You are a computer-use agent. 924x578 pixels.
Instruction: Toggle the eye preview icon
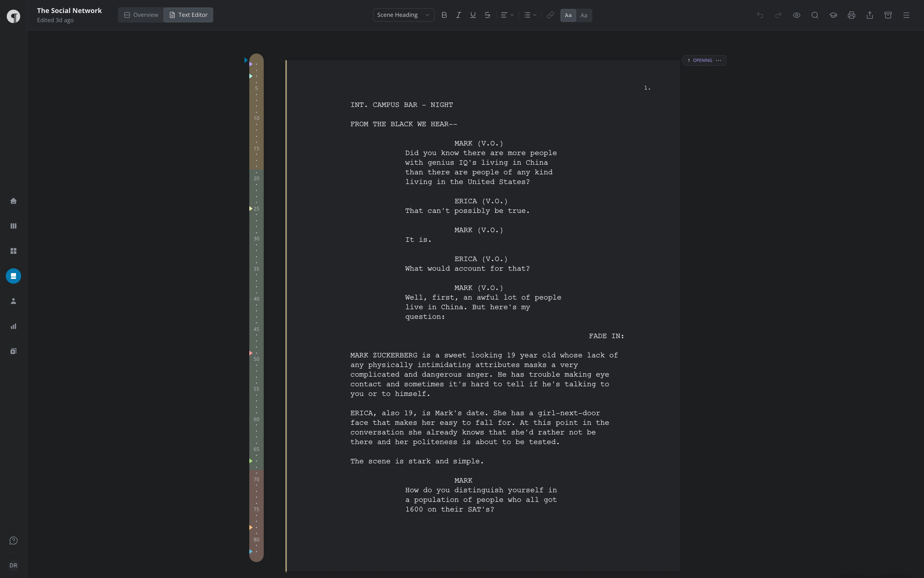tap(796, 15)
